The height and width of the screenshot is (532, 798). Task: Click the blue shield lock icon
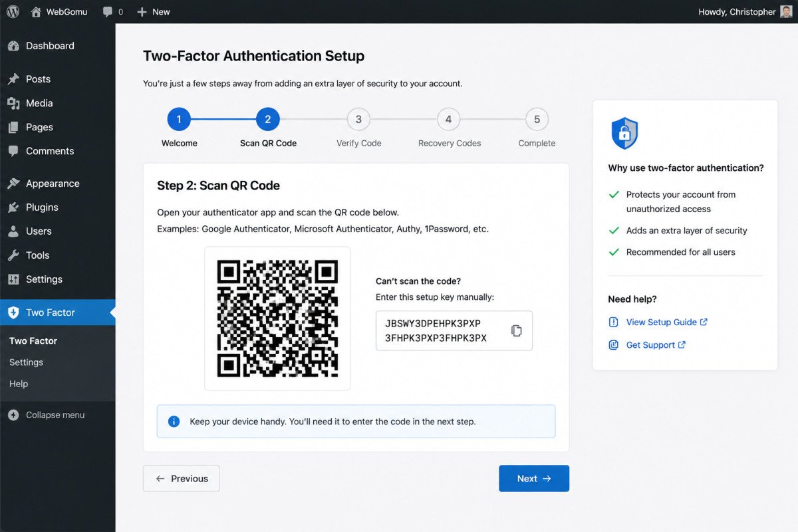(x=624, y=133)
